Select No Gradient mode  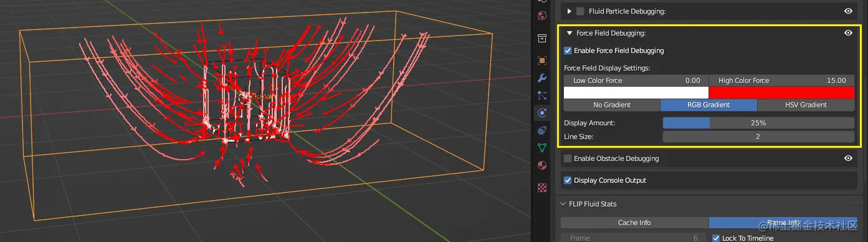pyautogui.click(x=612, y=105)
